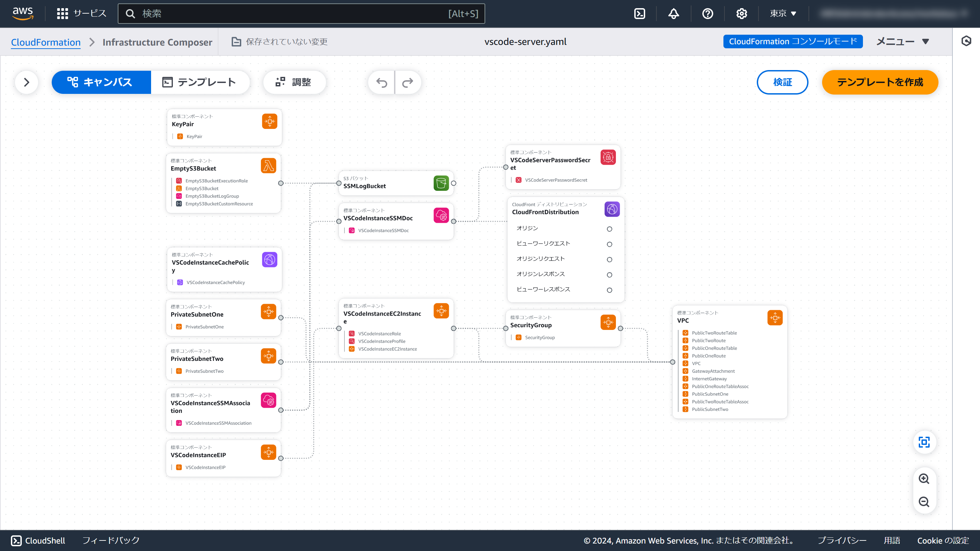Follow the CloudFormation breadcrumb link
Screen dimensions: 980x551
click(46, 42)
